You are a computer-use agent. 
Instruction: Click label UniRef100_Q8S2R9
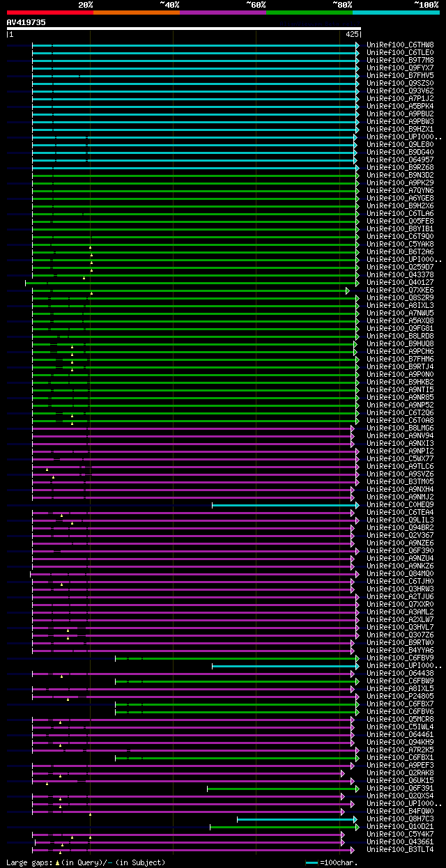tap(400, 297)
